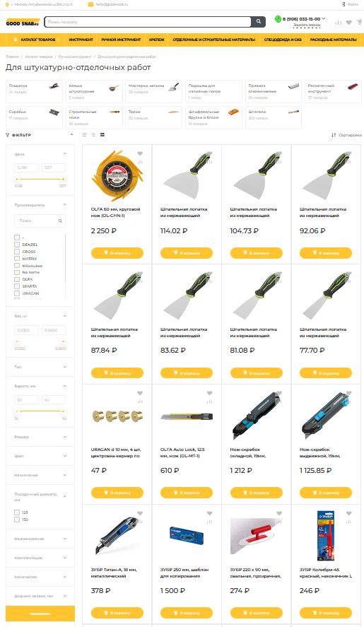The height and width of the screenshot is (627, 364).
Task: Open Крепеж menu item
Action: [x=157, y=40]
